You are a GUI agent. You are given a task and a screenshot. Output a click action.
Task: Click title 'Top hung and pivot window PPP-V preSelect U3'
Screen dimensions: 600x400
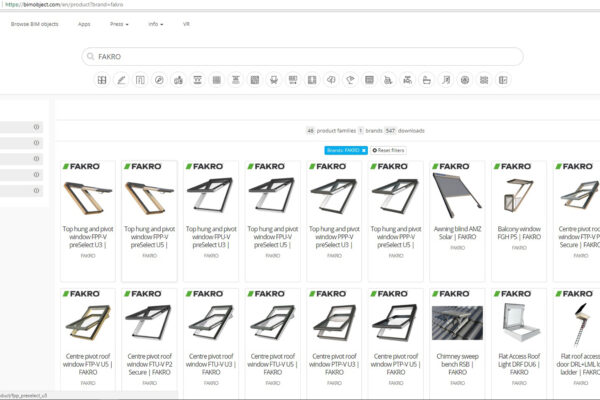tap(334, 237)
